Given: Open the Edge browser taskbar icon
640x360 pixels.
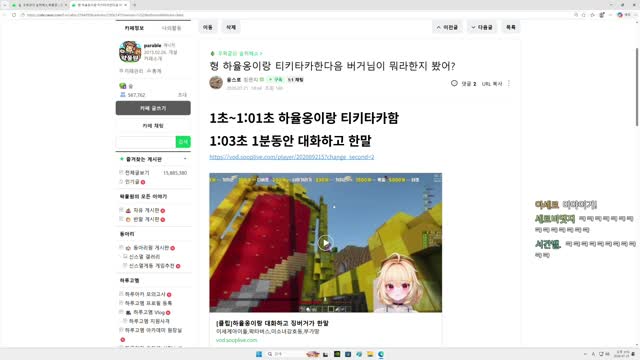Looking at the screenshot, I should tap(380, 354).
